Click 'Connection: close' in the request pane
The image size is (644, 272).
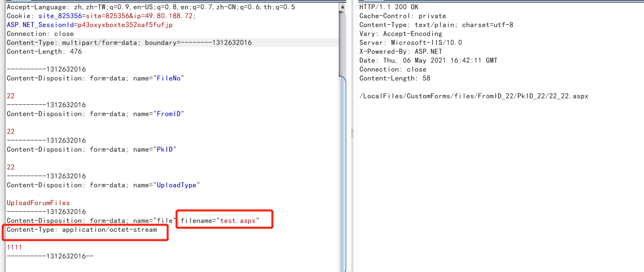(40, 34)
